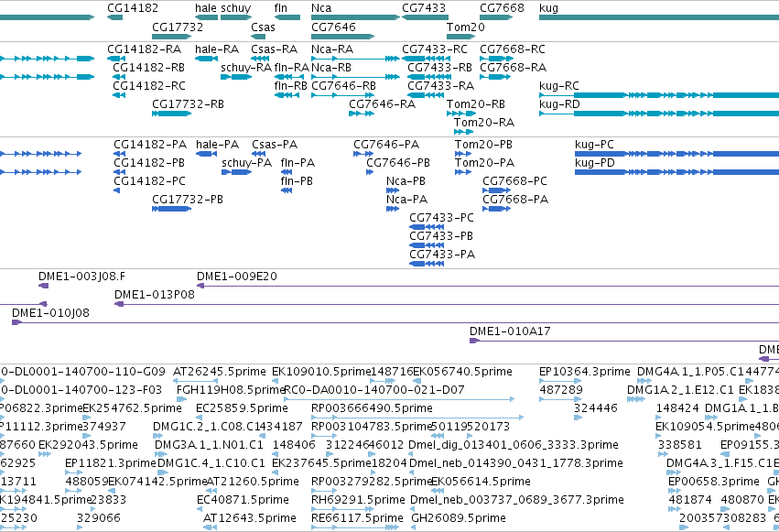
Task: Open the RP003666490.5prime EST label
Action: coord(373,408)
